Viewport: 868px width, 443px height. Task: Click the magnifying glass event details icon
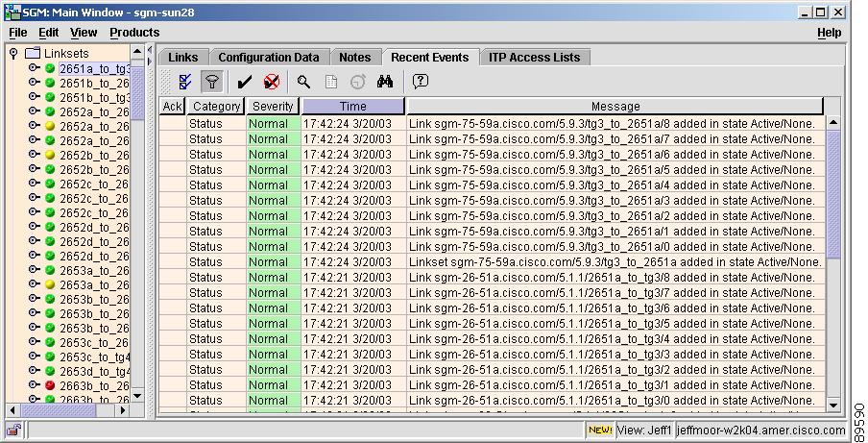coord(303,82)
